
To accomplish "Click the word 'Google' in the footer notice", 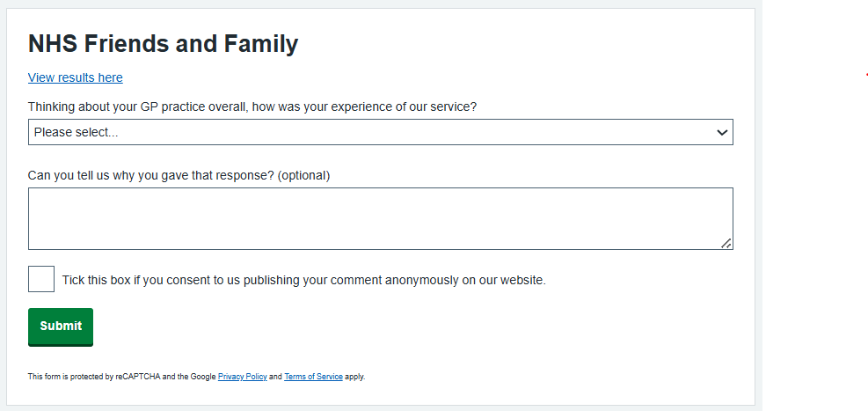I will [204, 377].
